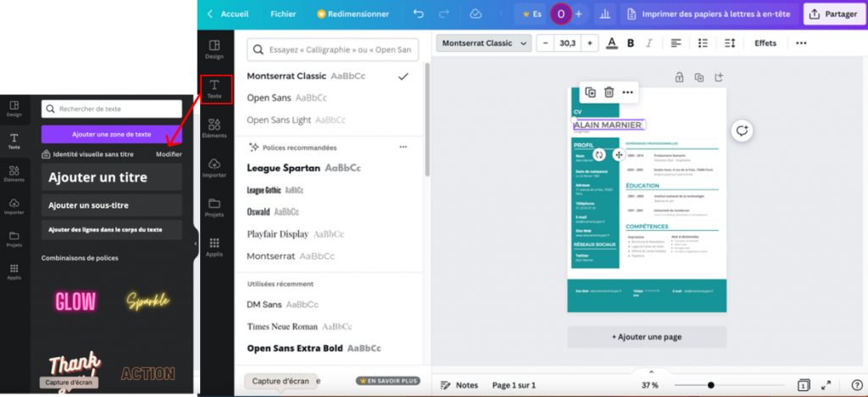Open ellipsis menu in floating element toolbar

click(627, 92)
